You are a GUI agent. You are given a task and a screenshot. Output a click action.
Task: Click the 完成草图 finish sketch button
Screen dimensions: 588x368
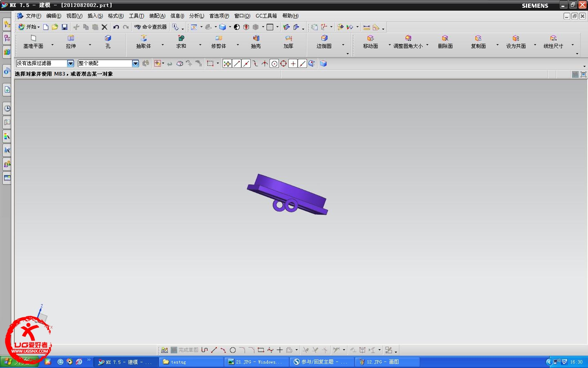click(185, 350)
